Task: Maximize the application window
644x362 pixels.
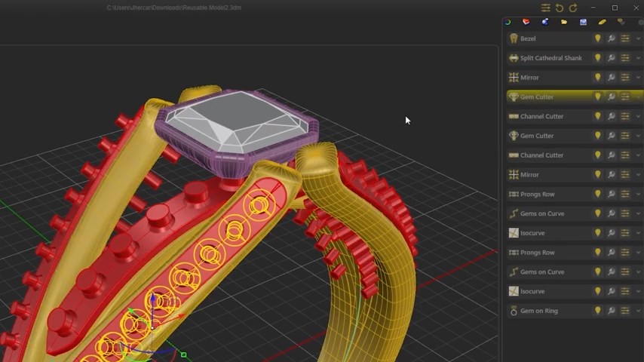Action: (615, 8)
